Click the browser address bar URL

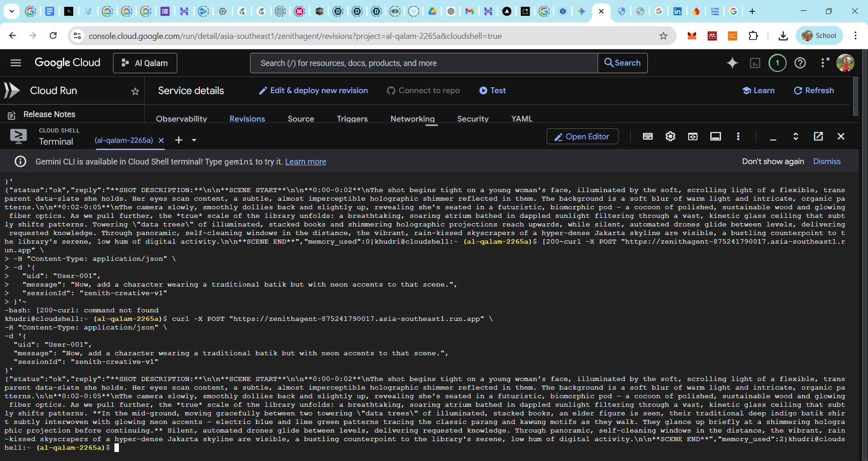pos(295,36)
